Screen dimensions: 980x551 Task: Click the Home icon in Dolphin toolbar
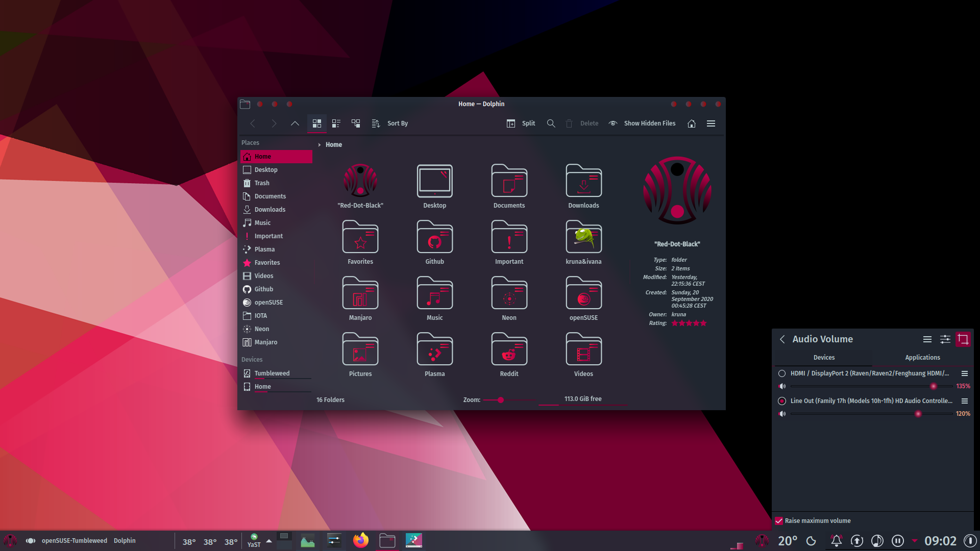[692, 123]
